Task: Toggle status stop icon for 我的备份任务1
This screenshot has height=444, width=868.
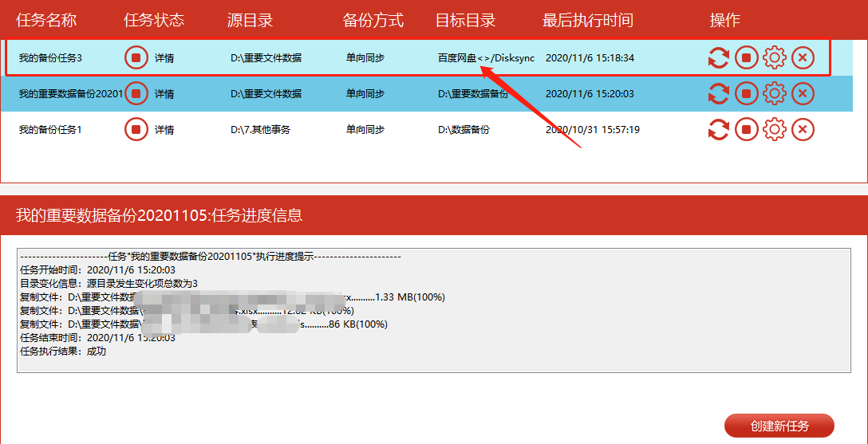Action: [136, 129]
